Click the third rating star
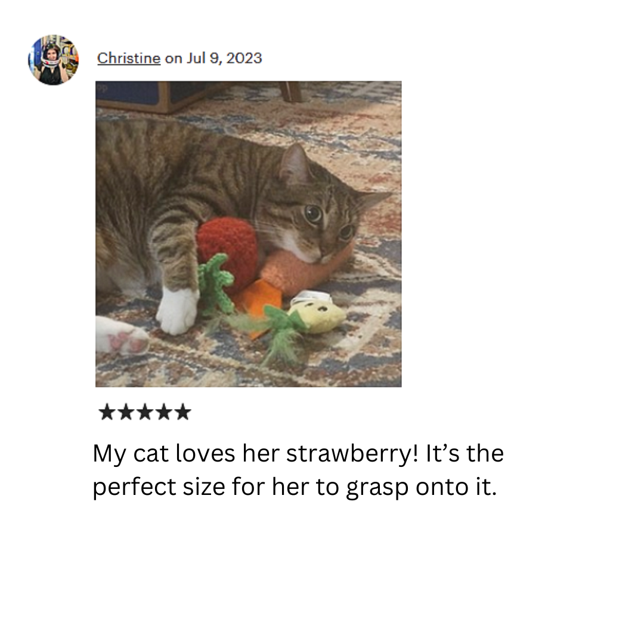This screenshot has height=644, width=644. click(144, 412)
